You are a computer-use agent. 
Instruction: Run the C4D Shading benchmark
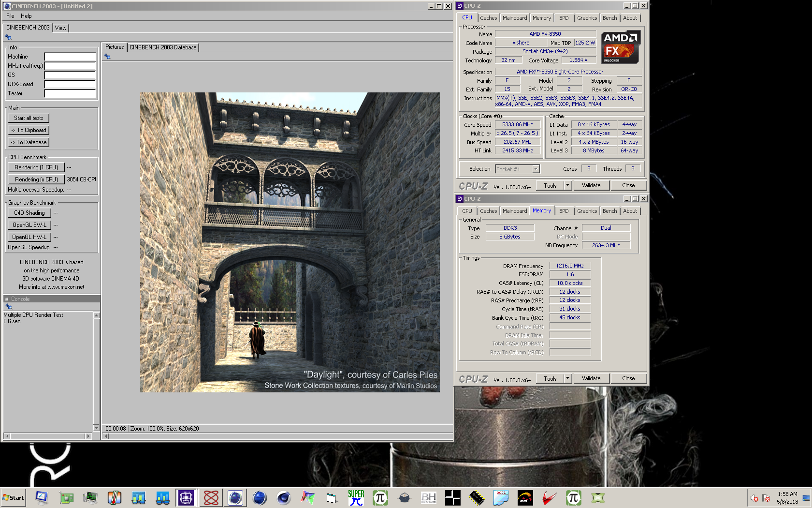point(29,213)
